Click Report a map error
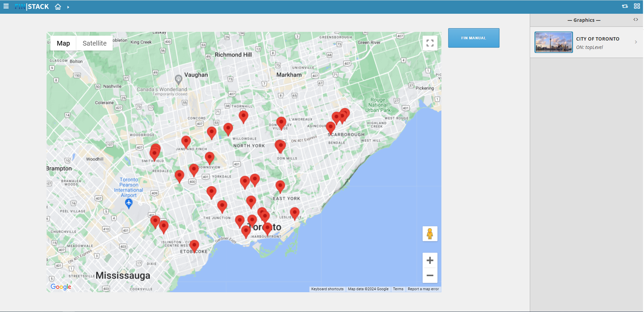 [423, 289]
